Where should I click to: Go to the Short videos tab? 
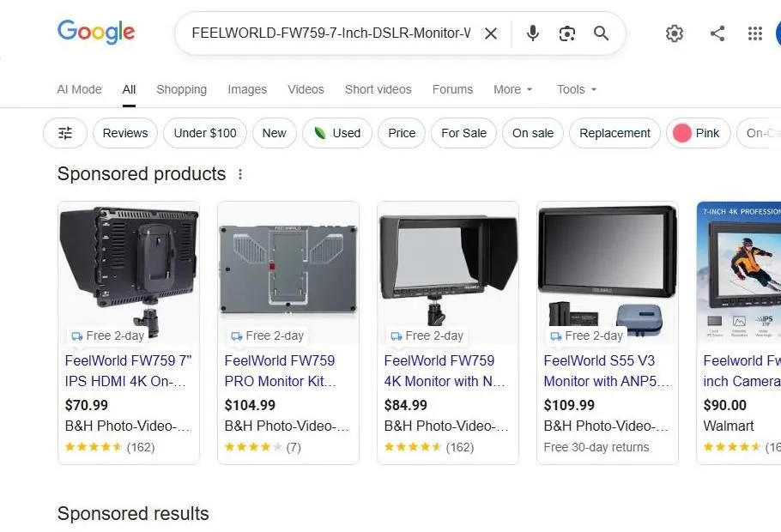378,89
